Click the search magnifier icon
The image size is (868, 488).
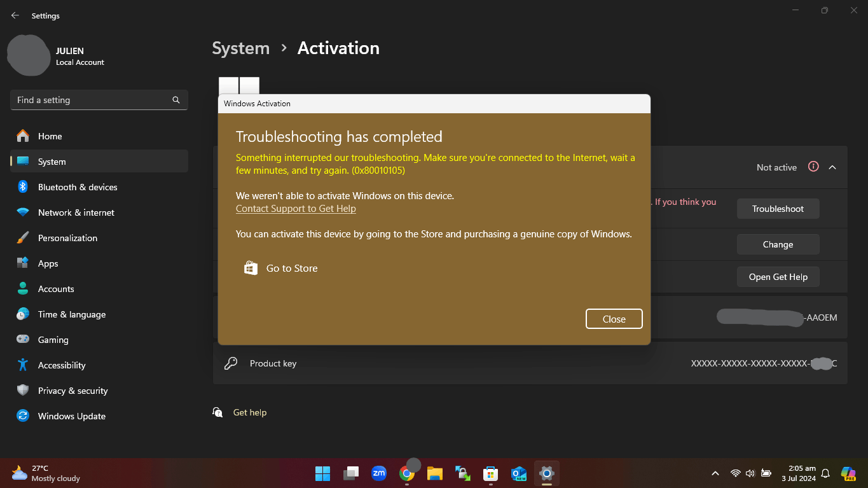[x=176, y=100]
